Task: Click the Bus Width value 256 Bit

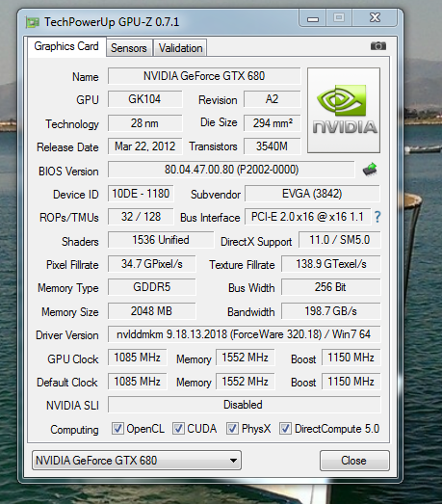Action: (x=331, y=287)
